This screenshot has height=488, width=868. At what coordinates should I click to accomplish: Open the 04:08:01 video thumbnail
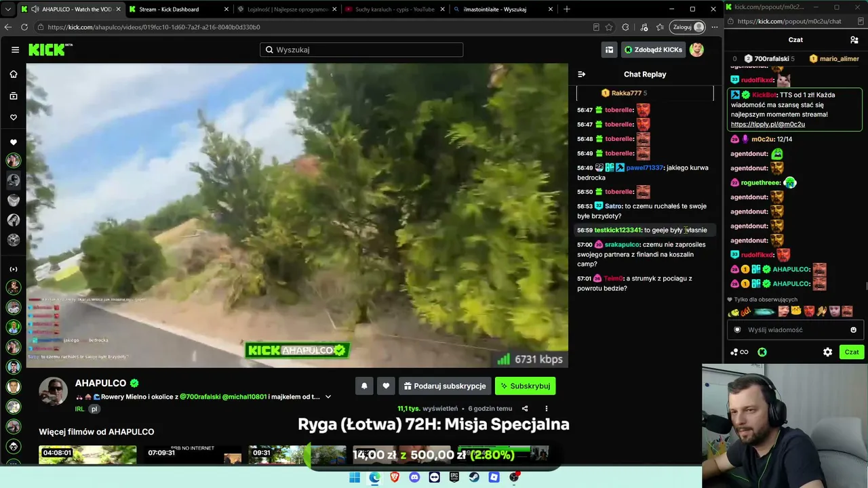[87, 455]
